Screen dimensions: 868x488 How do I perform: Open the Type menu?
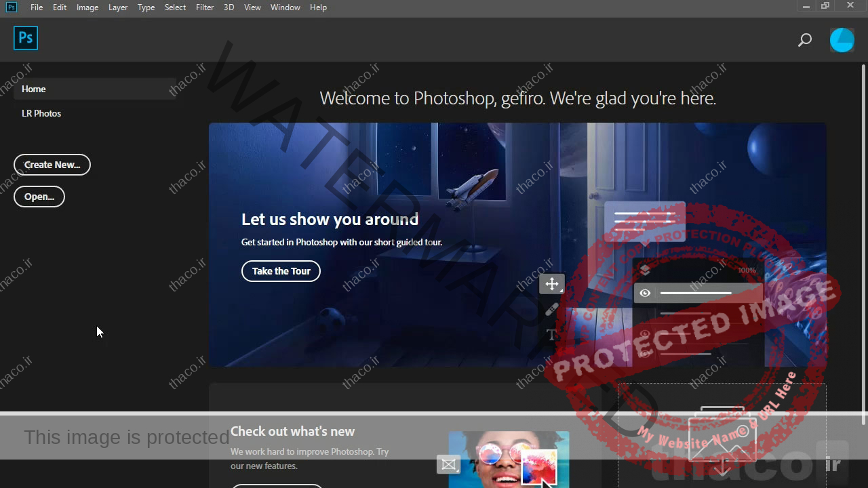146,7
